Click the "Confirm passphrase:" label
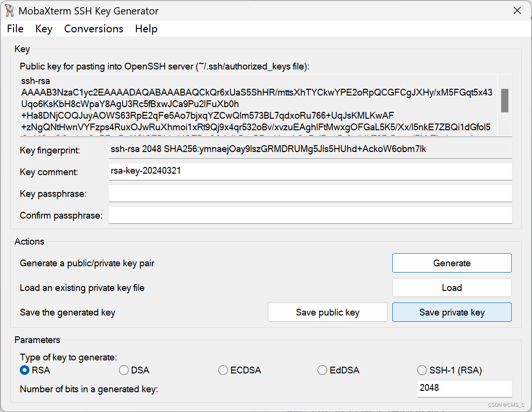 point(61,215)
